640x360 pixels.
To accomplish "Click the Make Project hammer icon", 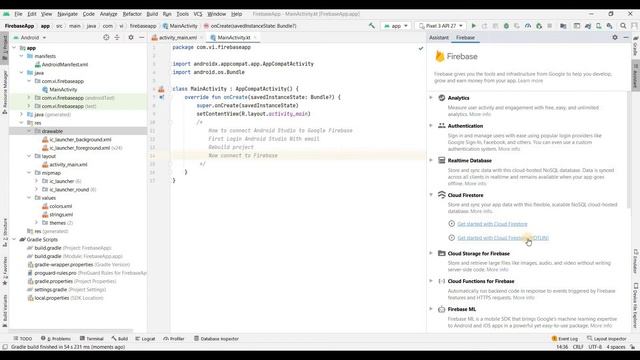I will [371, 26].
